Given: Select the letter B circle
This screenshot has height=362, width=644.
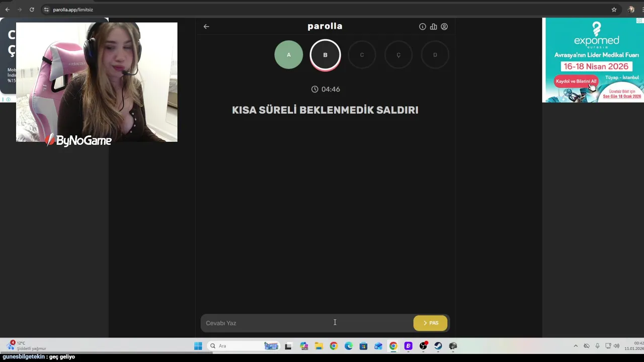Looking at the screenshot, I should pyautogui.click(x=325, y=55).
